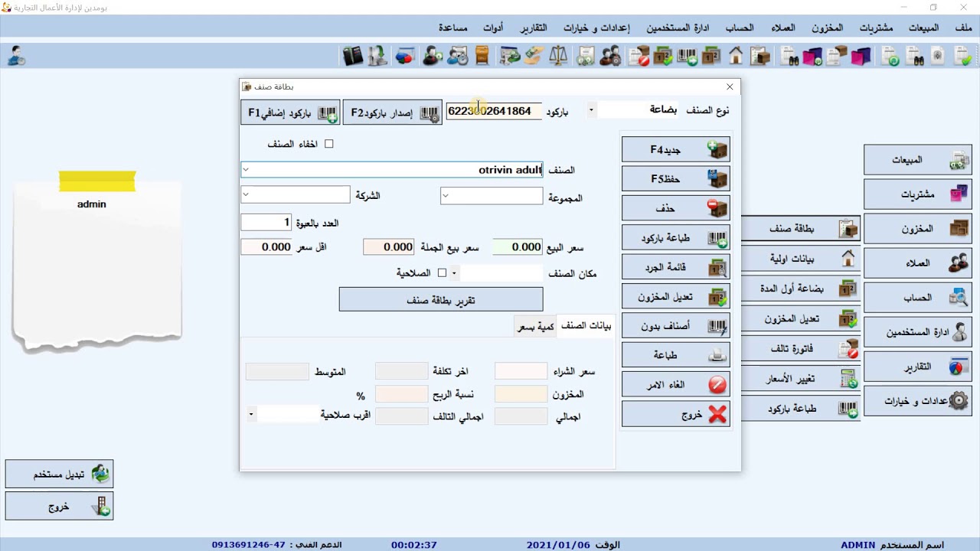Click the العدد بالعبوة input field
Screen dimensions: 980x551
point(266,223)
